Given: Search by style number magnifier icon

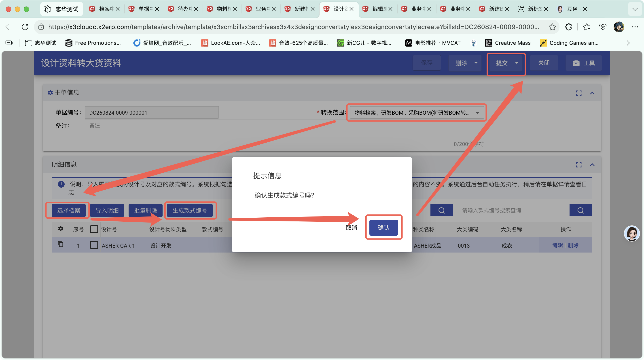Looking at the screenshot, I should point(580,210).
